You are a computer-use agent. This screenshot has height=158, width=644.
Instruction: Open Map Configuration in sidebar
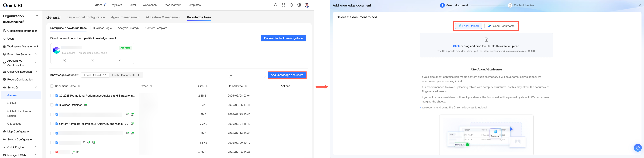point(19,131)
